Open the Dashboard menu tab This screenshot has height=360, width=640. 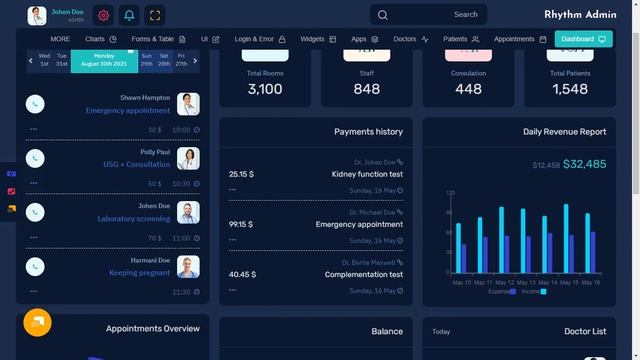pyautogui.click(x=583, y=39)
